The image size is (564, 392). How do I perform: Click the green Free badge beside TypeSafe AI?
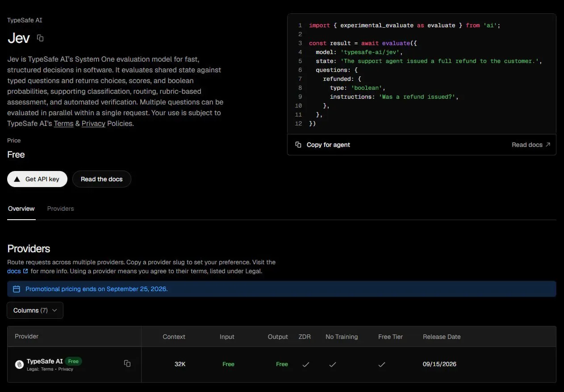(74, 361)
